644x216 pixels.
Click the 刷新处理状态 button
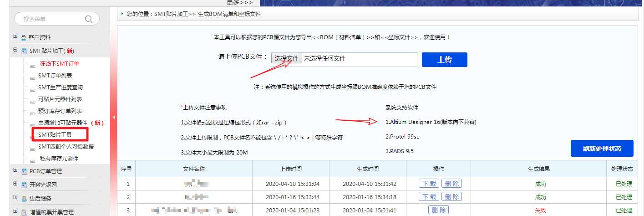[x=602, y=149]
